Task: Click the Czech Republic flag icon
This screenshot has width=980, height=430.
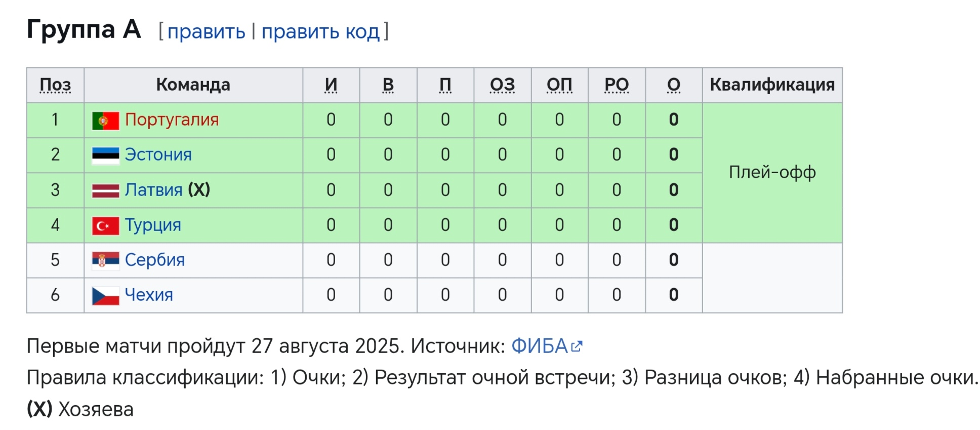Action: 106,296
